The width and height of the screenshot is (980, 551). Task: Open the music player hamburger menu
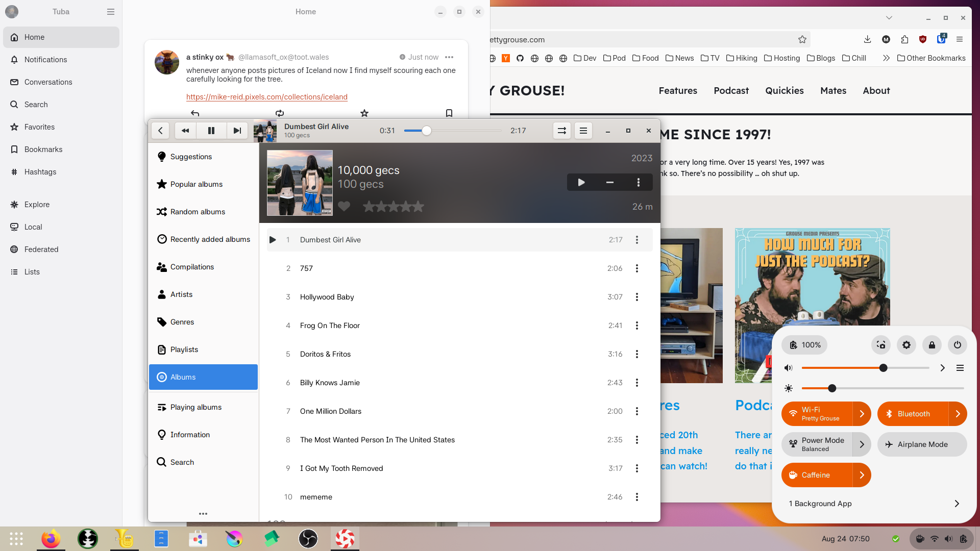[583, 131]
